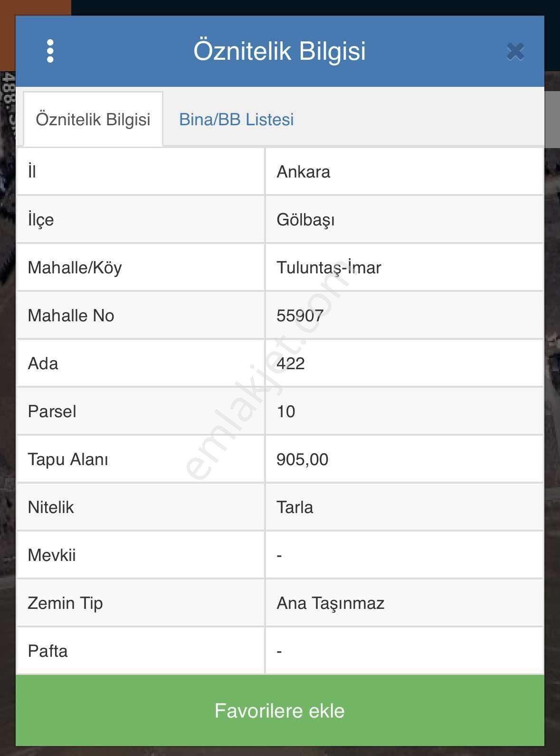Close the Öznitelik Bilgisi dialog
The image size is (560, 756).
coord(515,51)
